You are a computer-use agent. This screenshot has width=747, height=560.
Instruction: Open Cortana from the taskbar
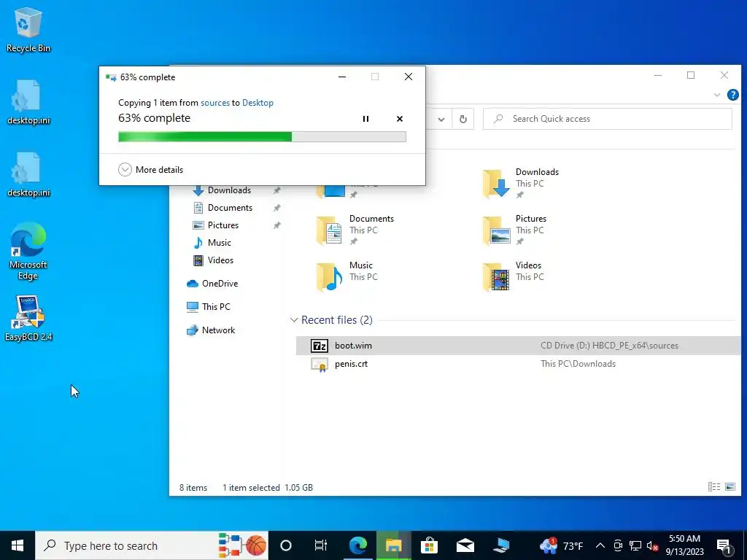(285, 545)
